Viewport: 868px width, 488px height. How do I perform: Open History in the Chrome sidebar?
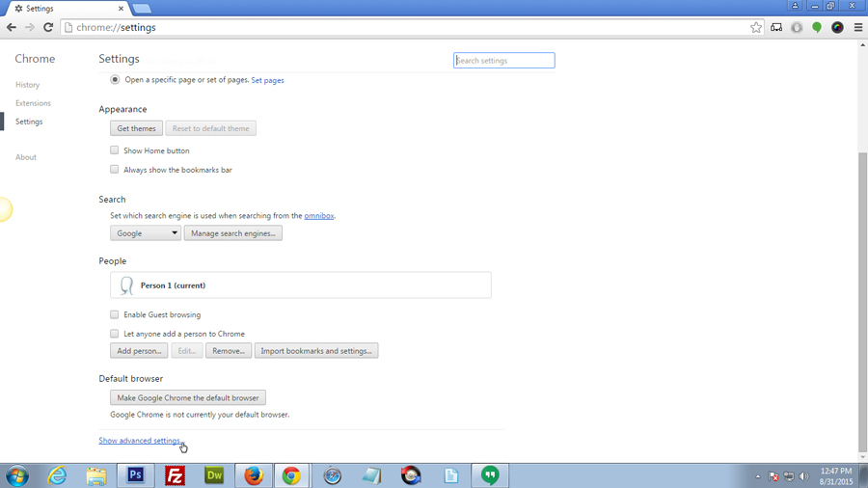27,85
